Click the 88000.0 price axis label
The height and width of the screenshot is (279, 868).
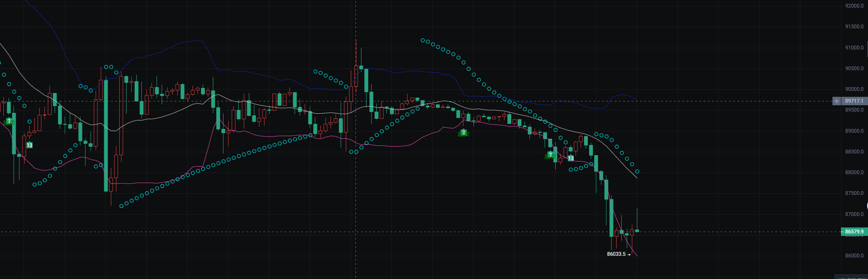[854, 172]
